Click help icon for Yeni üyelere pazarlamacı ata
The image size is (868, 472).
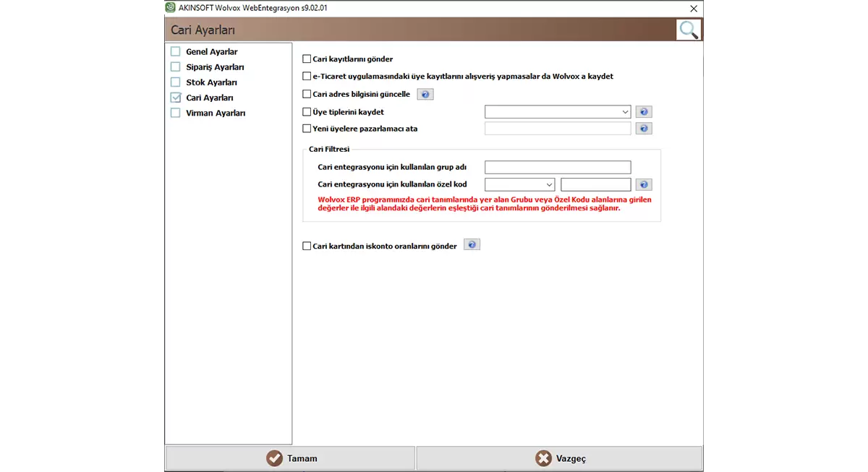point(644,129)
